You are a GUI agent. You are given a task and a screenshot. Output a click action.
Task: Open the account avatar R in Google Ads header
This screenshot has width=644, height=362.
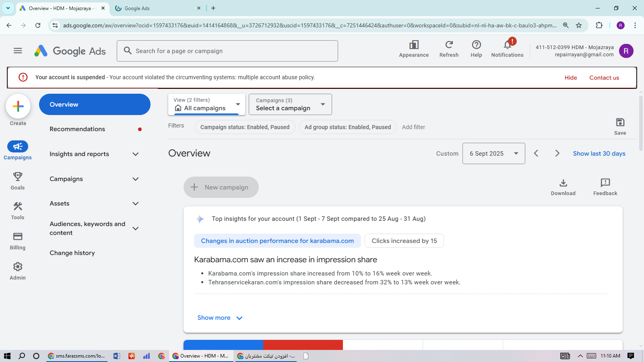click(626, 51)
